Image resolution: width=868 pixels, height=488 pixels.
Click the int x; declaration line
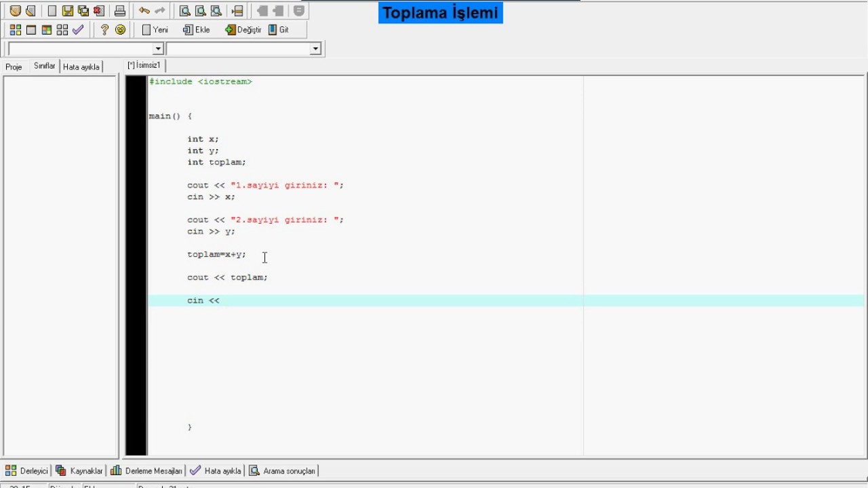pyautogui.click(x=203, y=139)
